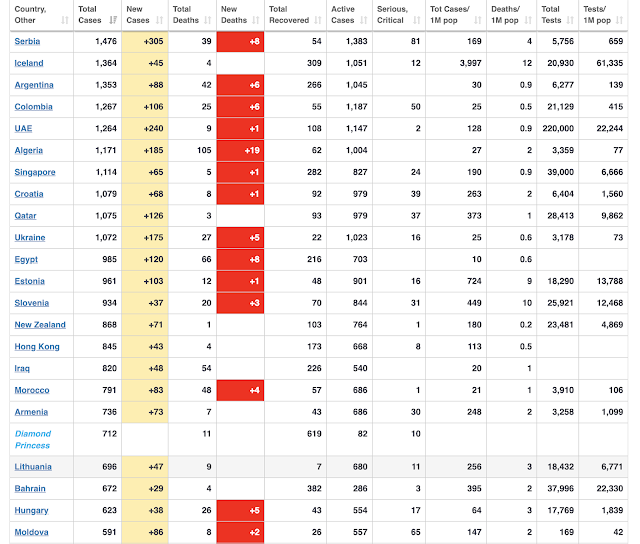640x544 pixels.
Task: Open the Colombia country link
Action: (33, 107)
